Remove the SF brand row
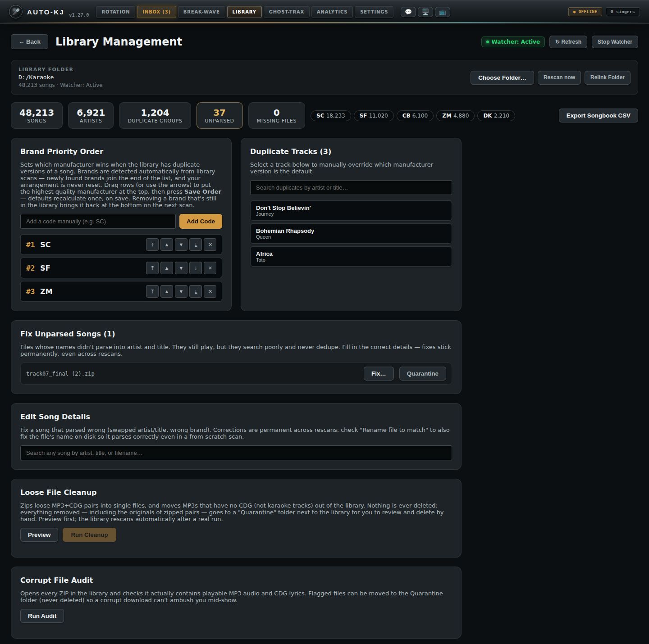This screenshot has height=644, width=649. click(x=210, y=268)
